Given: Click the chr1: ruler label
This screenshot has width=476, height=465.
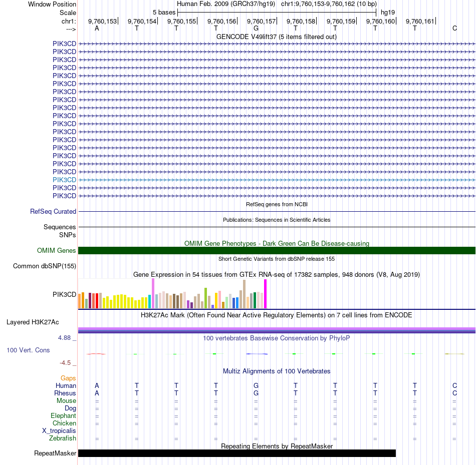Looking at the screenshot, I should [69, 21].
